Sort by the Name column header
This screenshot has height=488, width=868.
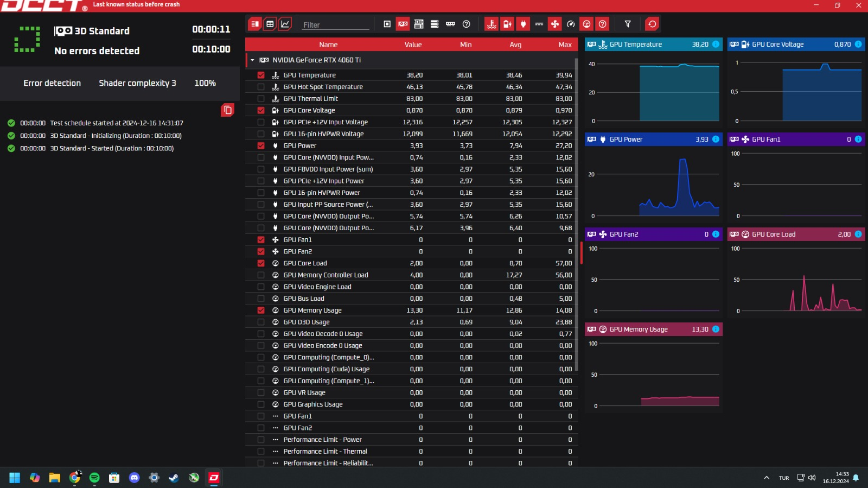point(328,45)
